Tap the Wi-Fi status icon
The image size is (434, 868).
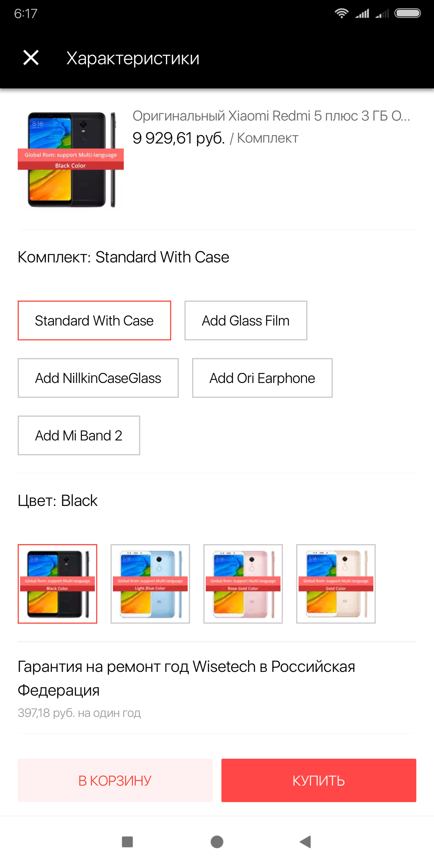(x=341, y=13)
